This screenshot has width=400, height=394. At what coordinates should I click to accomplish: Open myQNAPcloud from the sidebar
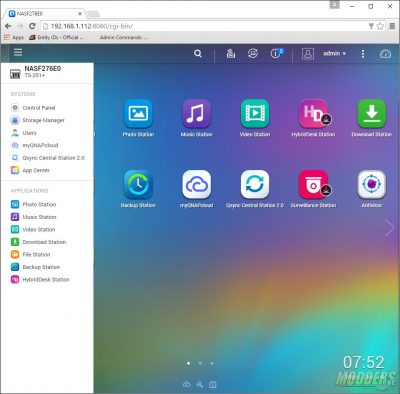click(40, 145)
